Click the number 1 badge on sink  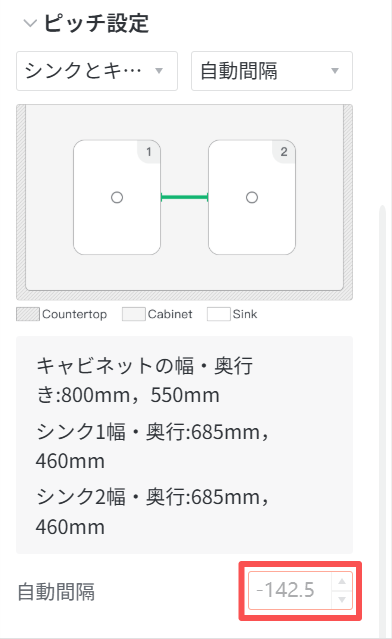(149, 152)
